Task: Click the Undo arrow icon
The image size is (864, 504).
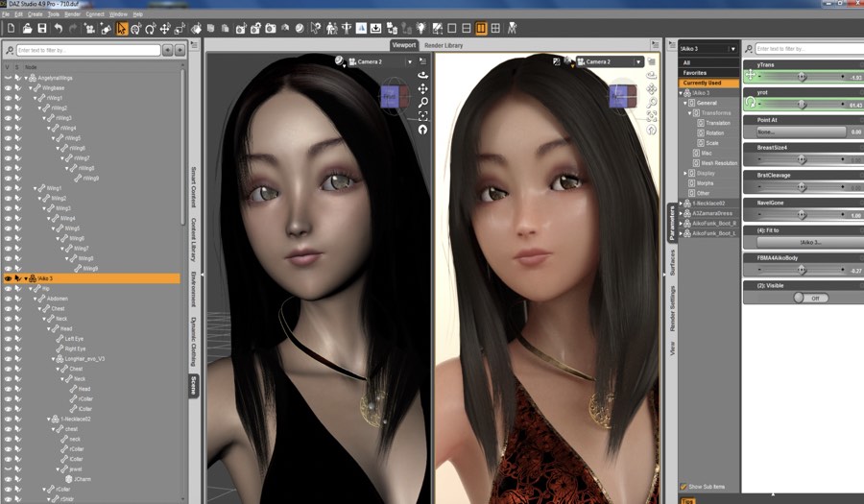Action: tap(59, 29)
